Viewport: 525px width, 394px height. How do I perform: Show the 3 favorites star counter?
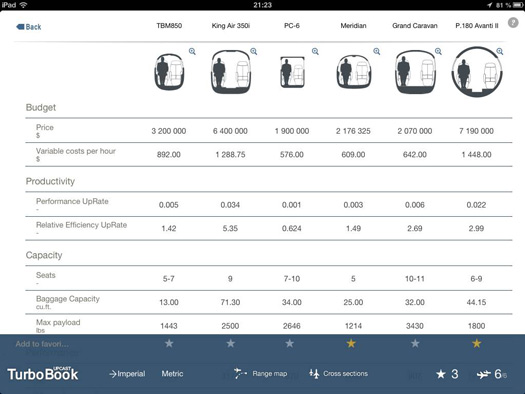click(x=447, y=374)
